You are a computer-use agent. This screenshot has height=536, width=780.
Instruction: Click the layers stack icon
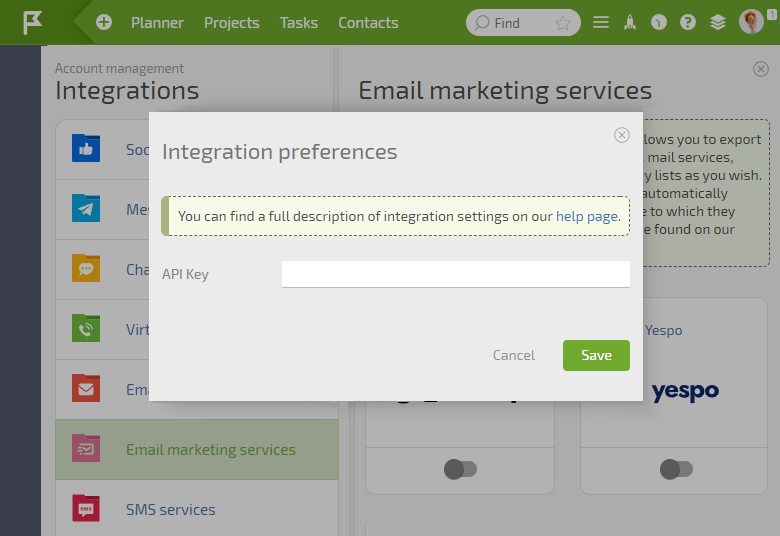[717, 22]
